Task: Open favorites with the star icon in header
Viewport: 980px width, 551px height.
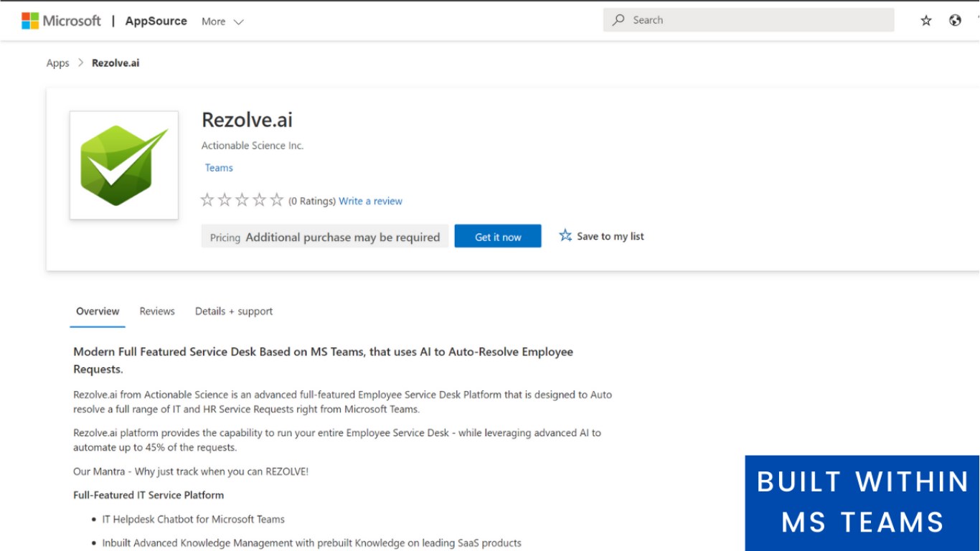Action: (x=926, y=21)
